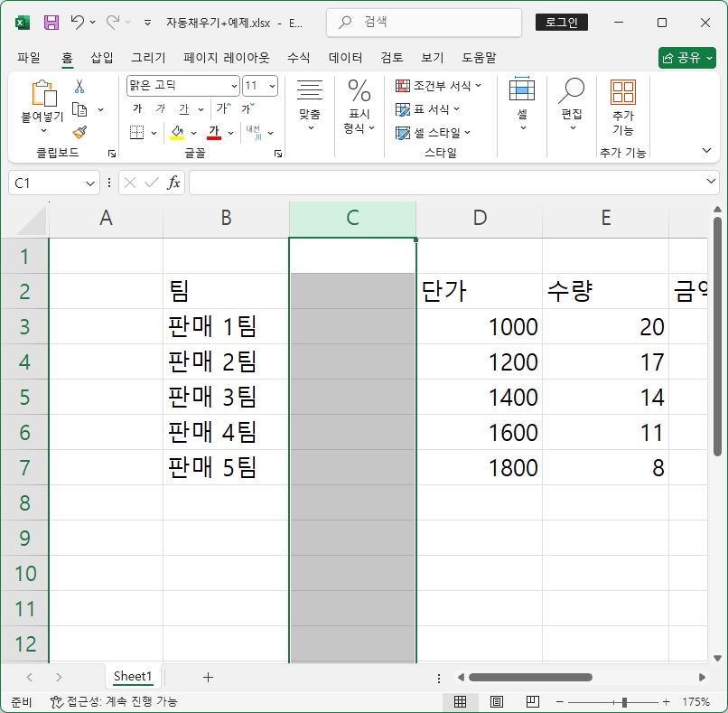Apply the red font color
Screen dimensions: 728x713
[214, 133]
